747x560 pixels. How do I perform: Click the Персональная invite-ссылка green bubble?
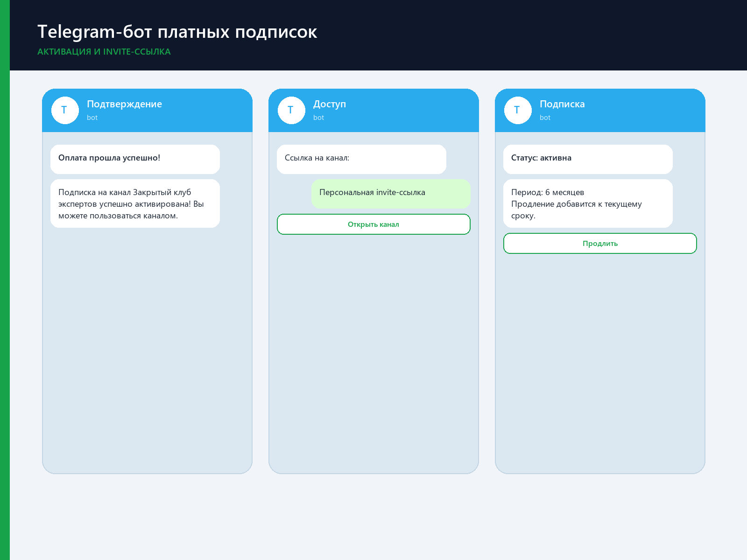(x=391, y=194)
